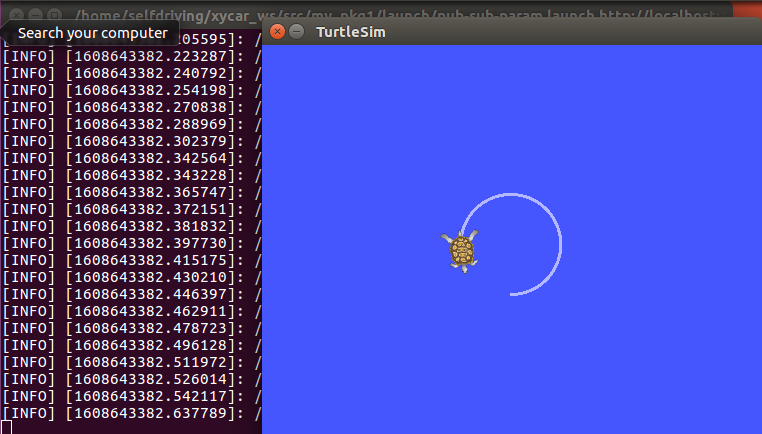Image resolution: width=762 pixels, height=434 pixels.
Task: Click log line with timestamp 1608643382.397730
Action: point(132,243)
